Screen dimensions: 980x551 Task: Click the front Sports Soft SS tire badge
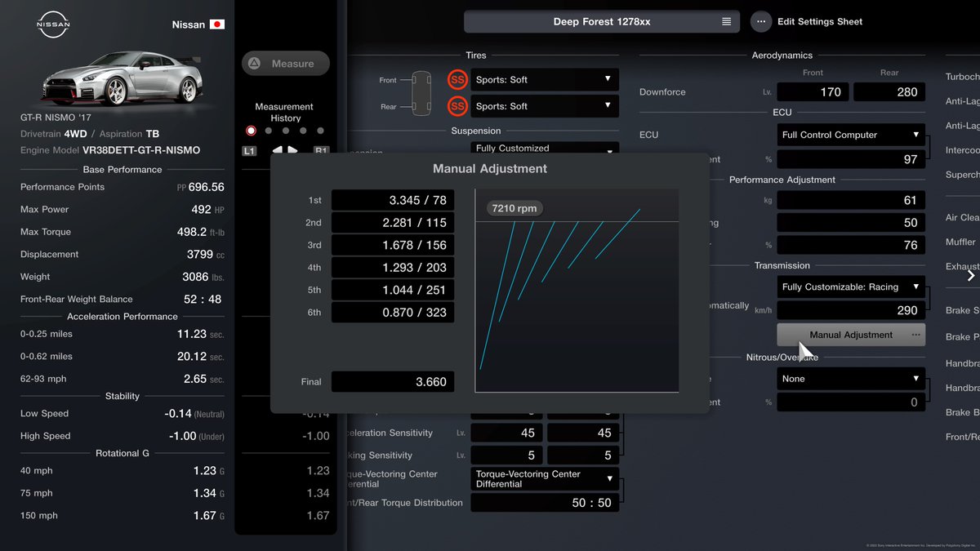point(457,79)
